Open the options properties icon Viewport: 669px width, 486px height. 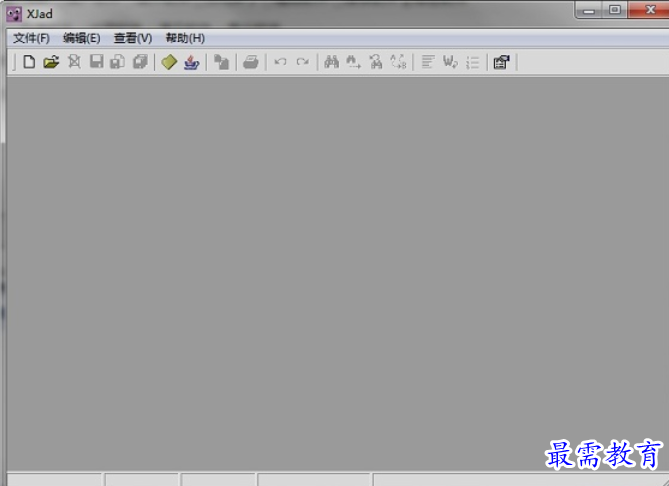(x=502, y=62)
